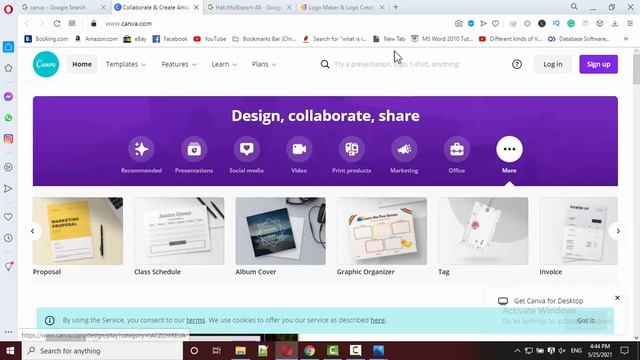Viewport: 640px width, 360px height.
Task: Open the Canva help question mark
Action: coord(517,64)
